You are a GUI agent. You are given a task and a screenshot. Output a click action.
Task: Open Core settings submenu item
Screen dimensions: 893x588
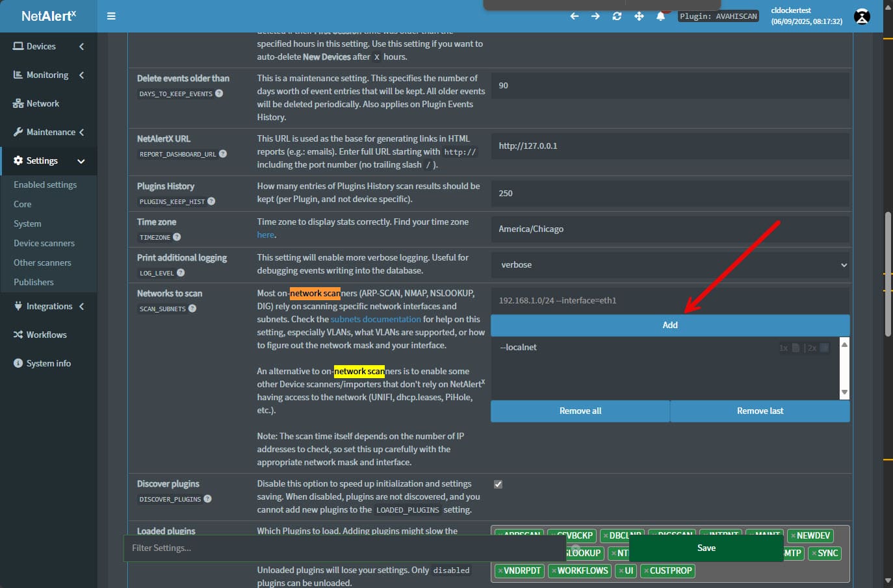pyautogui.click(x=23, y=204)
